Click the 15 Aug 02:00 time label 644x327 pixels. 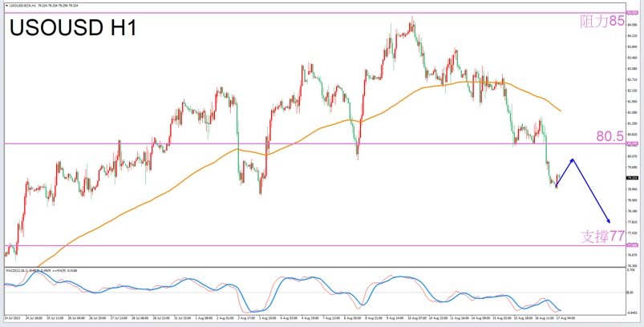click(x=502, y=318)
